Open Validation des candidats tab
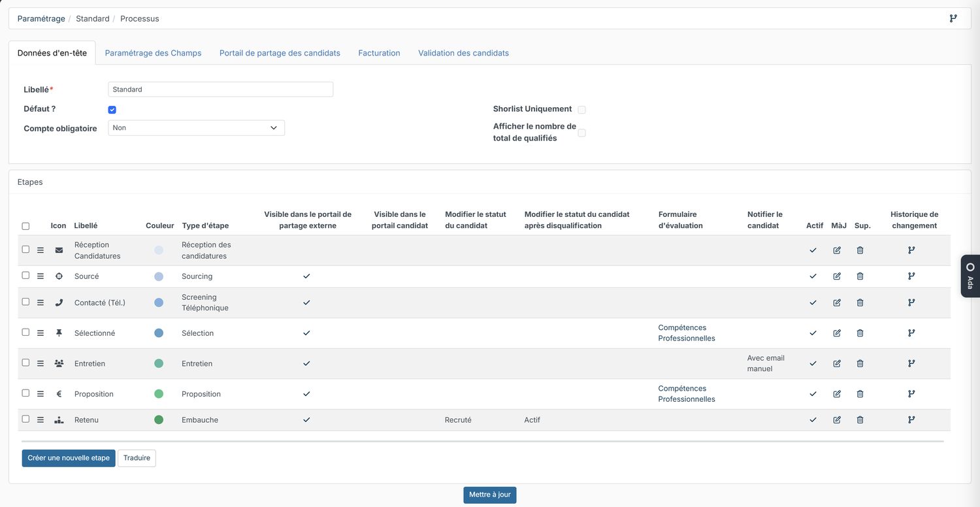Screen dimensions: 980x507 pos(463,53)
